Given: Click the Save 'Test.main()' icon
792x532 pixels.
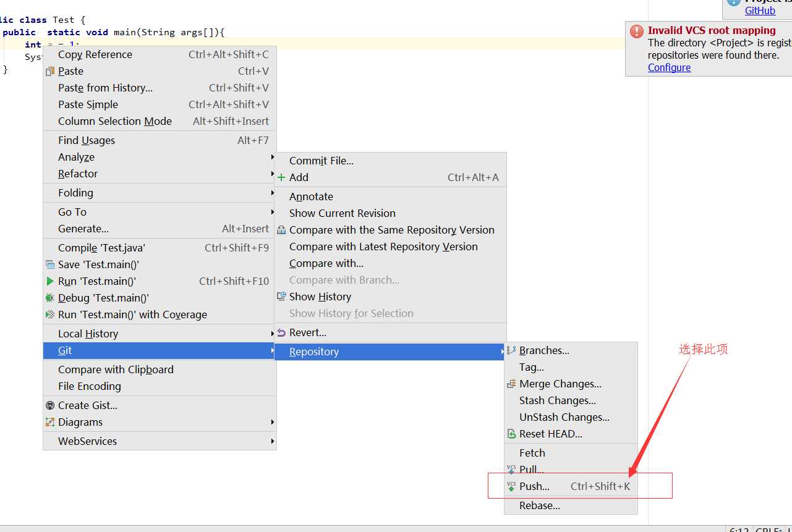Looking at the screenshot, I should 50,264.
